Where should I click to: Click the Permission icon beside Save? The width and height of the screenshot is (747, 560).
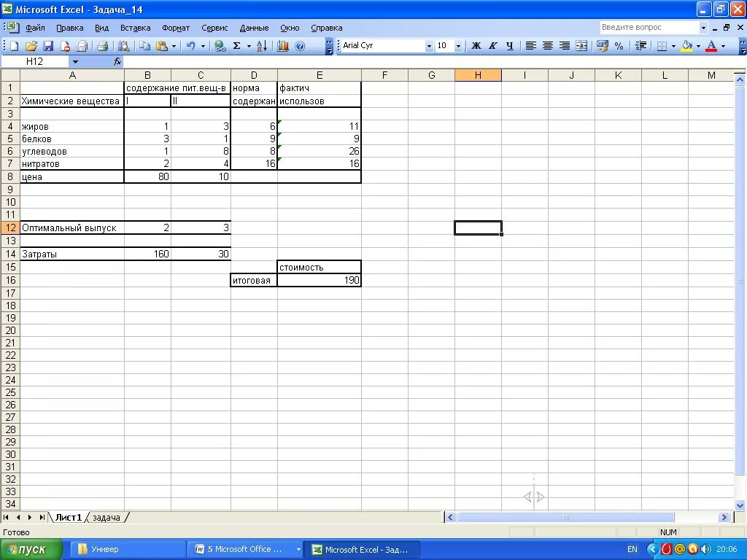pos(65,46)
